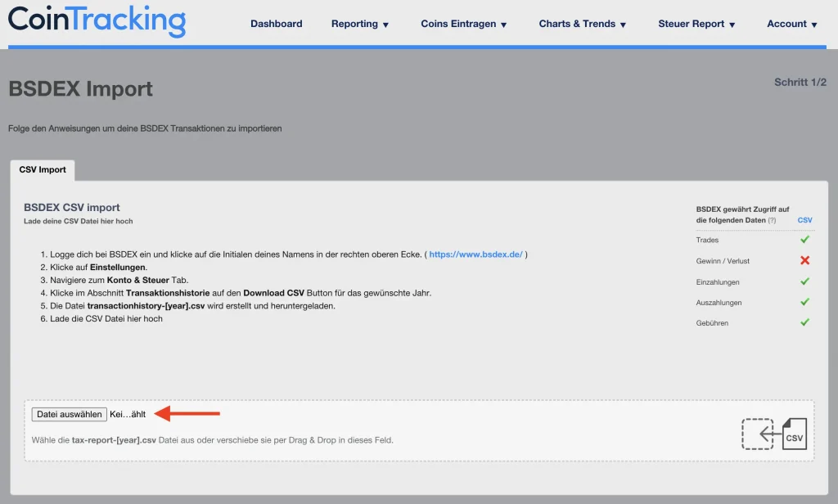Screen dimensions: 838x504
Task: Expand the Charts & Trends menu
Action: point(583,25)
